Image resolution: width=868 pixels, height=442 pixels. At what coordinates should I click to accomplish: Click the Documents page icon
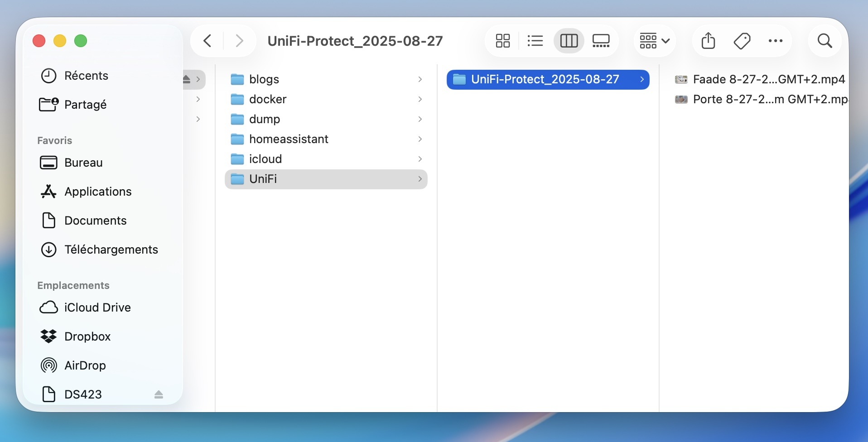[48, 221]
